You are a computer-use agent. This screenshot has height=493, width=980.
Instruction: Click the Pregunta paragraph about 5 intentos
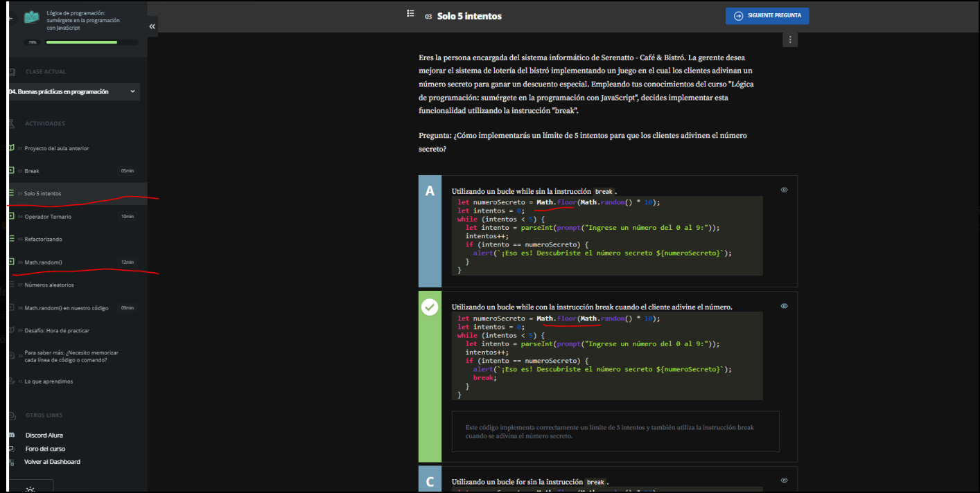click(583, 142)
